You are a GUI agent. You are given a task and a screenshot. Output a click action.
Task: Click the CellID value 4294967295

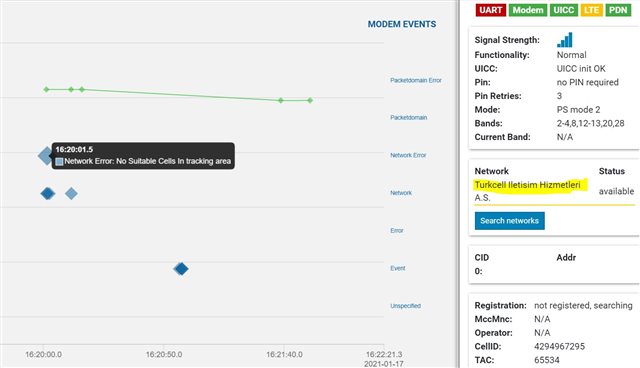(x=560, y=346)
